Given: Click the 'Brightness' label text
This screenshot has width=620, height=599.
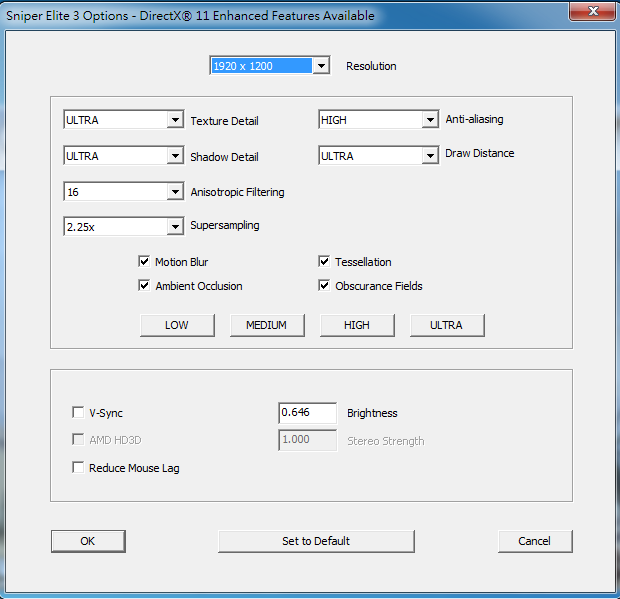Looking at the screenshot, I should pos(372,413).
